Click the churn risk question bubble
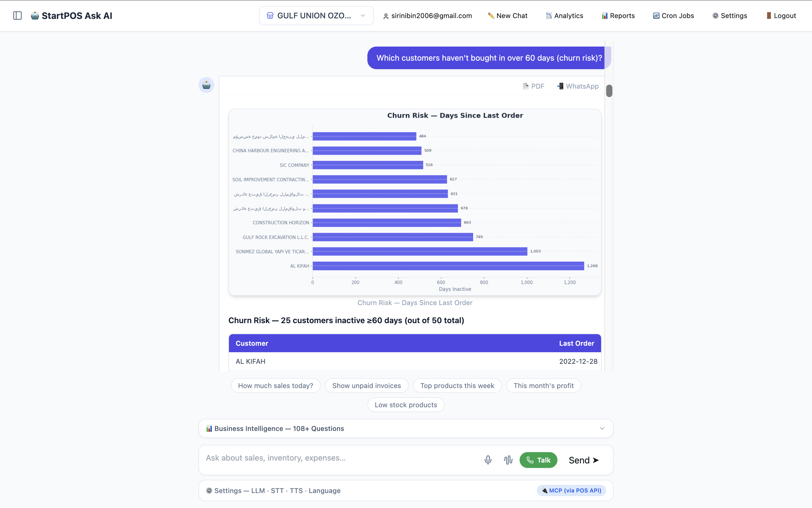 [489, 58]
